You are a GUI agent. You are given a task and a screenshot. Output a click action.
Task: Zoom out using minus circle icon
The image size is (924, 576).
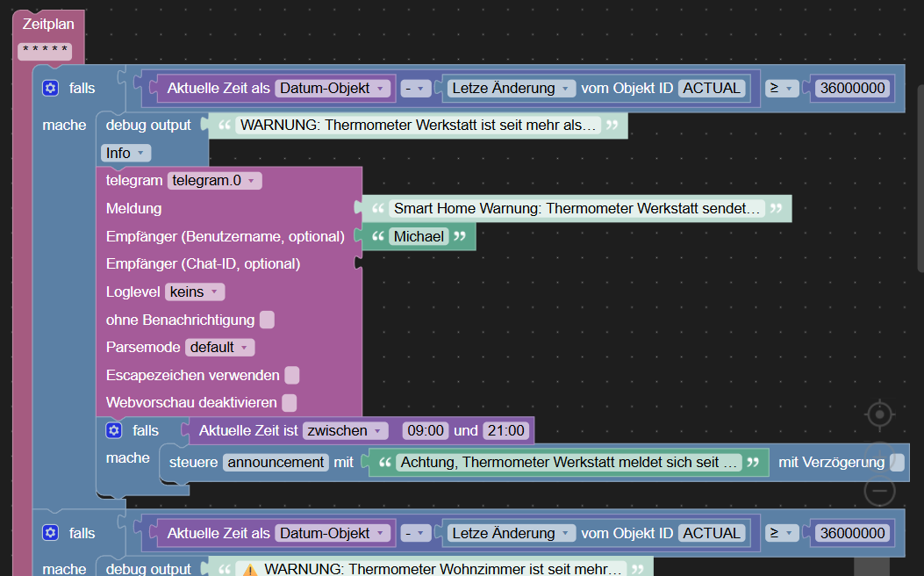click(x=879, y=491)
